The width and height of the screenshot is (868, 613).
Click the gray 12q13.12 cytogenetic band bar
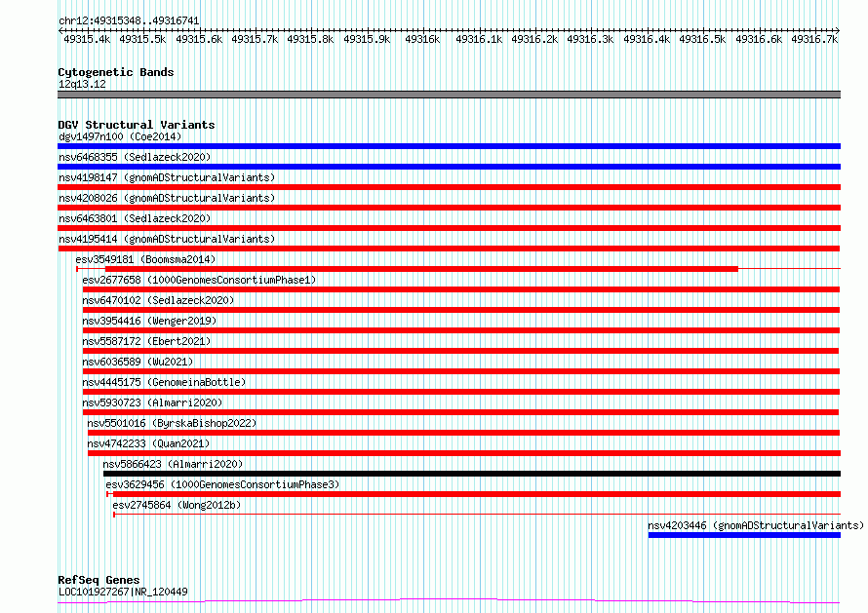[x=449, y=95]
